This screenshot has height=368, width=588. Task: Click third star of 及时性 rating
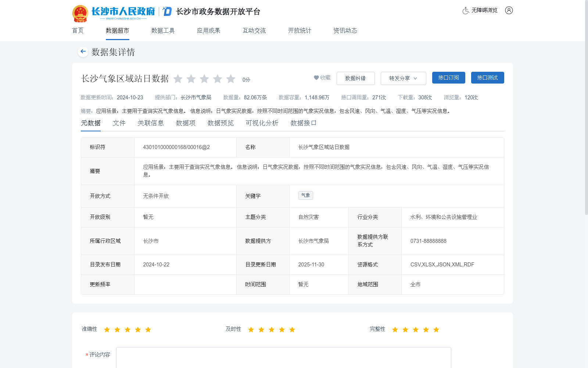(x=272, y=329)
